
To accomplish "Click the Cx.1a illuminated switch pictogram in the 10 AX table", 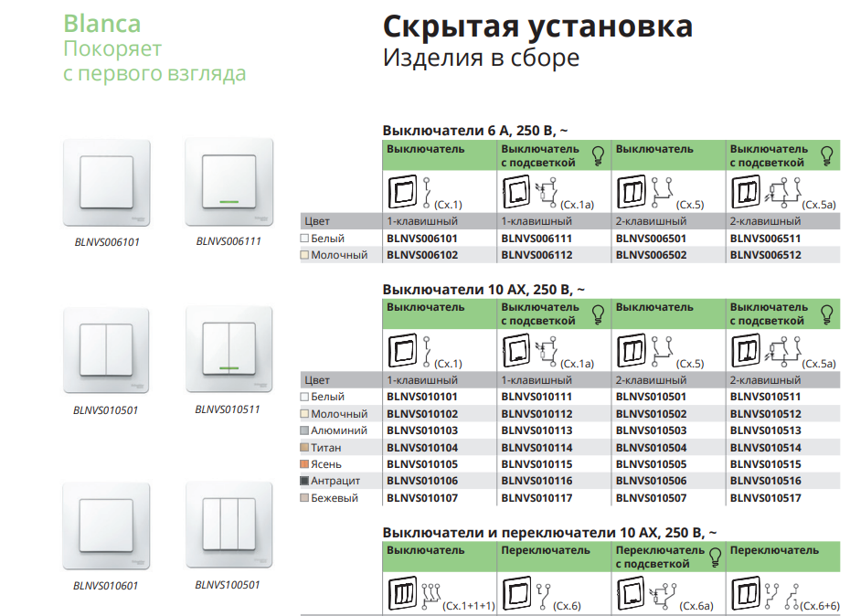I will click(517, 350).
